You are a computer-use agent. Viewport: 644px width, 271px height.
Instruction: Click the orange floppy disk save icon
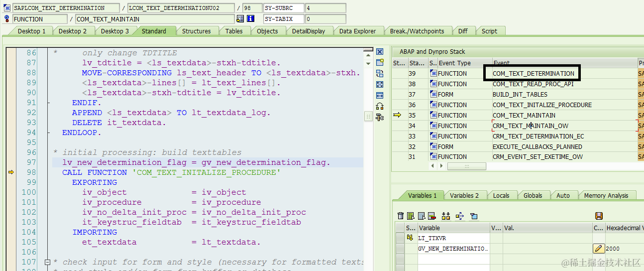click(599, 216)
